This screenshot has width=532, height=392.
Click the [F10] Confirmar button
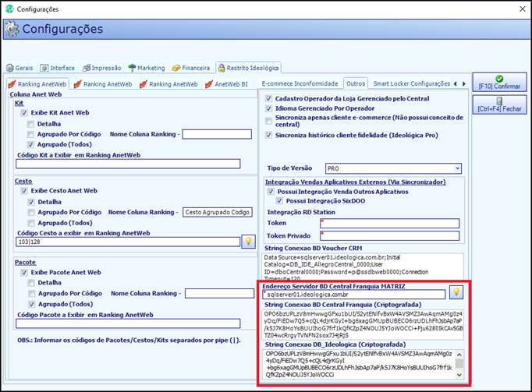499,82
